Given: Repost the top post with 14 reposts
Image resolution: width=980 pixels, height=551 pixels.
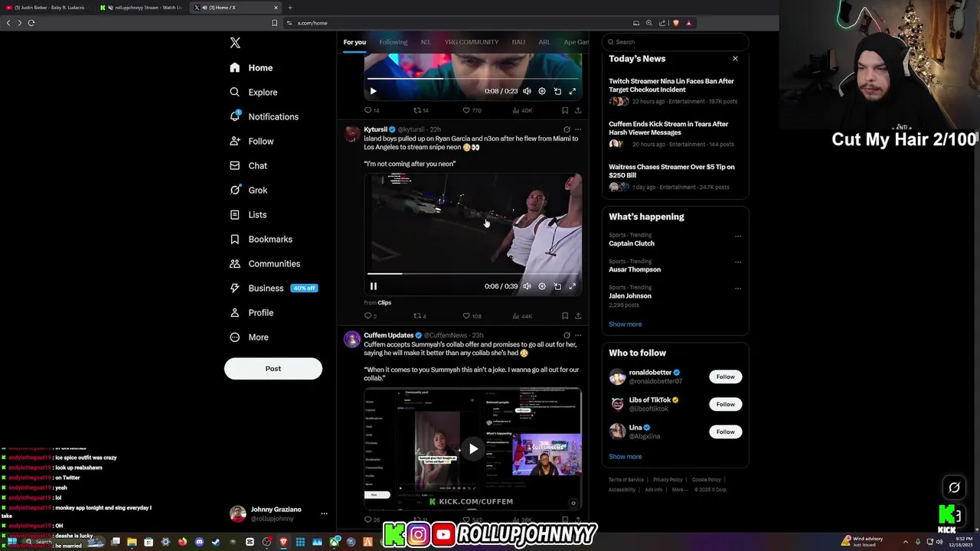Looking at the screenshot, I should click(420, 110).
